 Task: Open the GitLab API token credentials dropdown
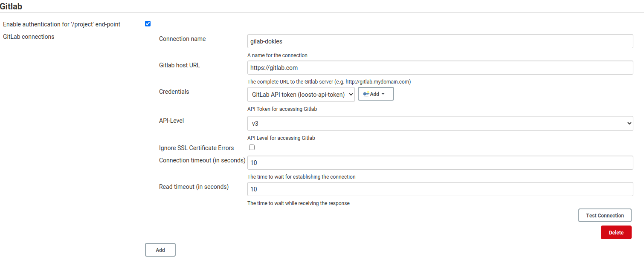point(301,95)
